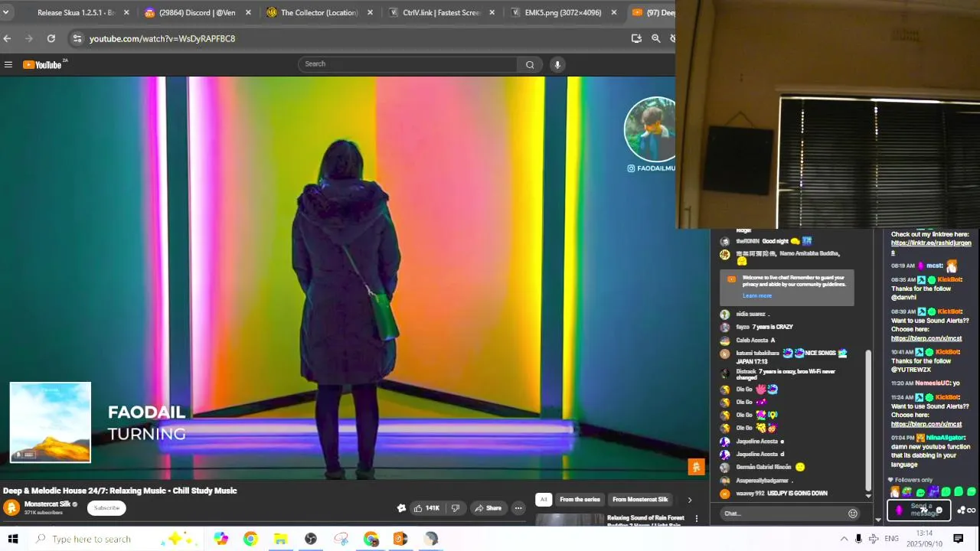Start voice search with the microphone icon
Screen dimensions: 980x551
pyautogui.click(x=557, y=64)
